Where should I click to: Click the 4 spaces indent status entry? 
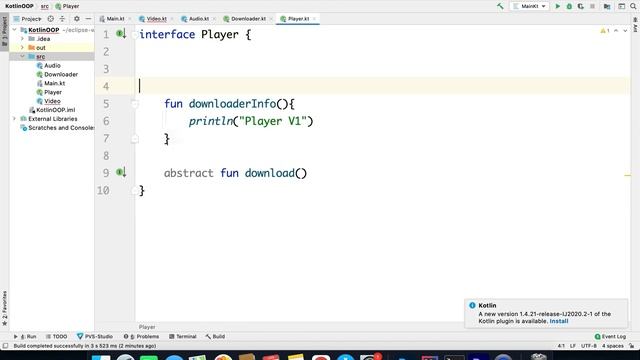(x=613, y=346)
